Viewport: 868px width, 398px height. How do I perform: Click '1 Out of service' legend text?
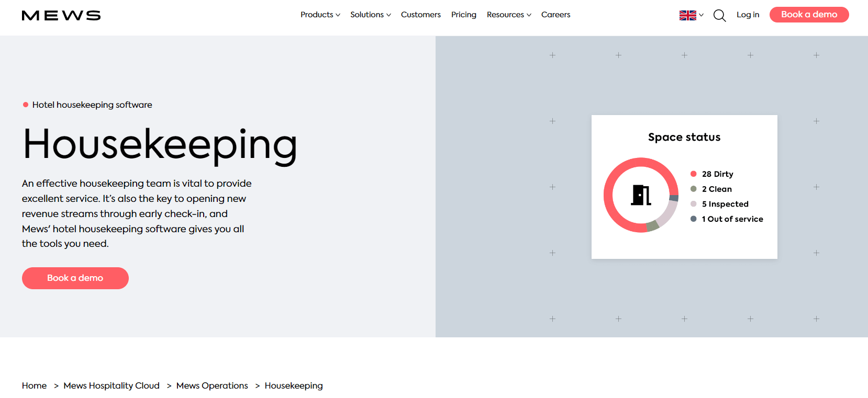click(x=732, y=219)
